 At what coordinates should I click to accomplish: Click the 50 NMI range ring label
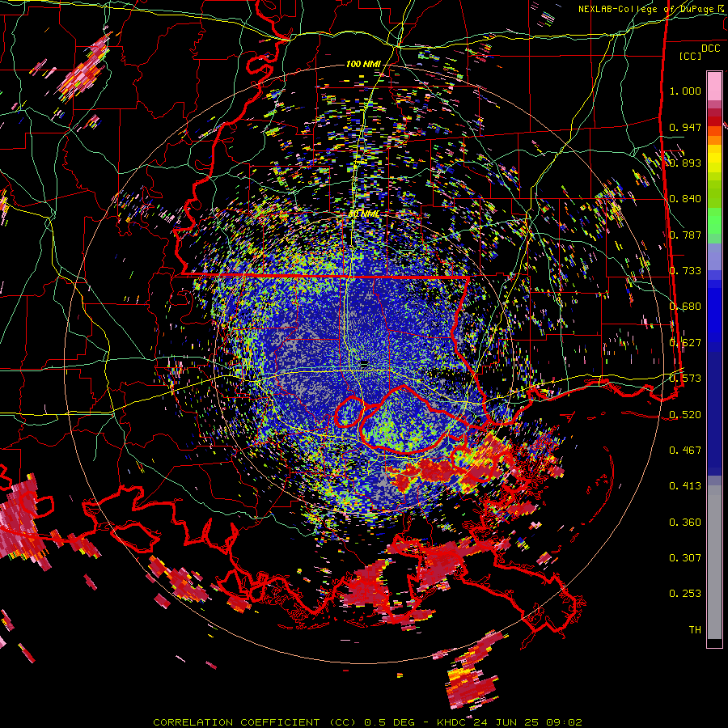click(x=363, y=214)
